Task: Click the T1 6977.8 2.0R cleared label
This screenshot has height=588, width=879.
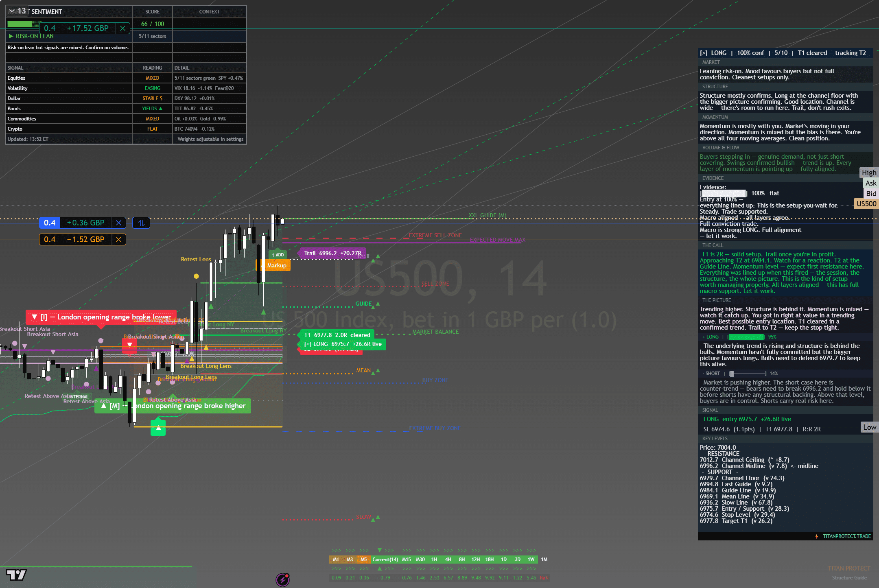Action: pyautogui.click(x=337, y=335)
